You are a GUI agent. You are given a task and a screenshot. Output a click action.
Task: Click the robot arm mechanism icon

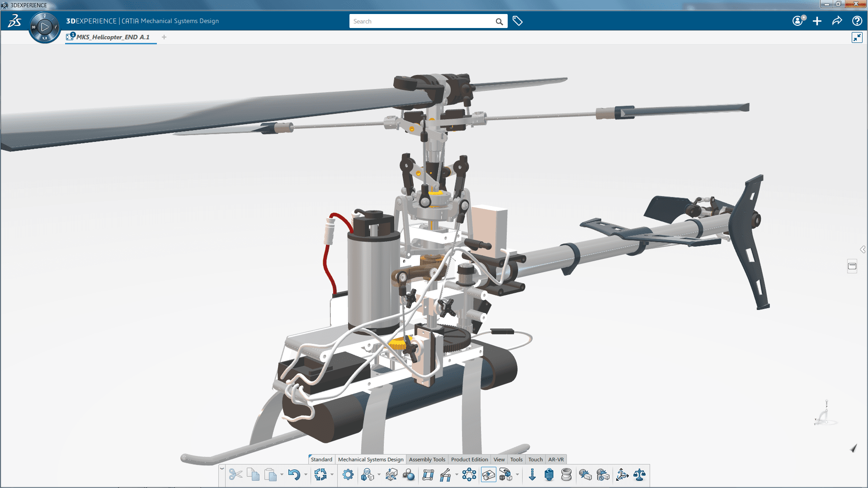tap(445, 475)
